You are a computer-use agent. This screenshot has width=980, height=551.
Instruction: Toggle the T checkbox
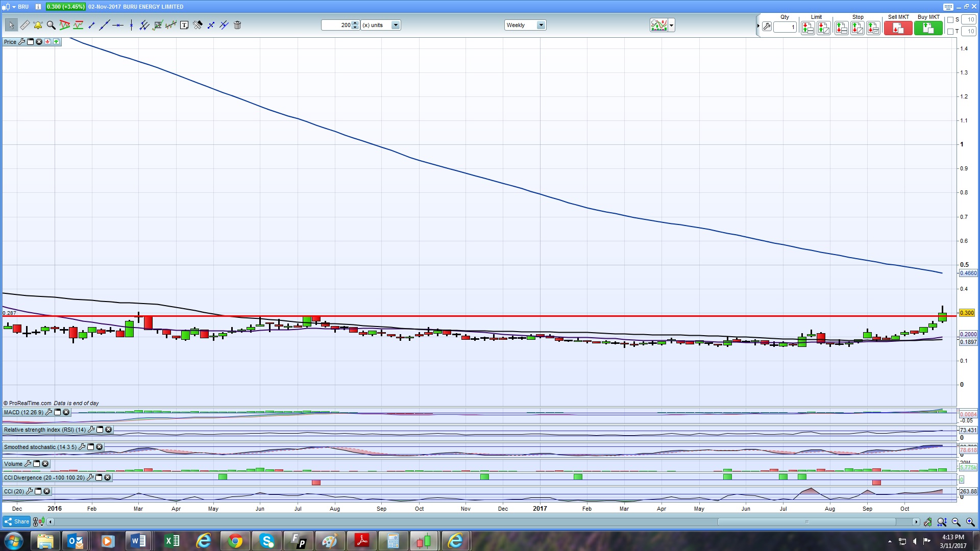pyautogui.click(x=950, y=32)
